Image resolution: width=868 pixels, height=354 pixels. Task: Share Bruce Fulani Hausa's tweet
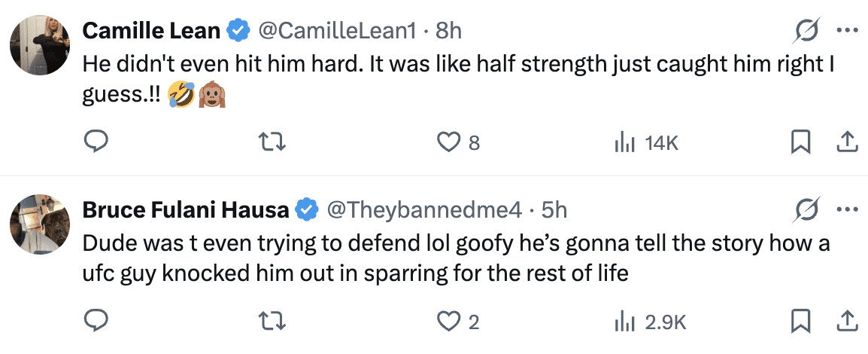click(845, 322)
